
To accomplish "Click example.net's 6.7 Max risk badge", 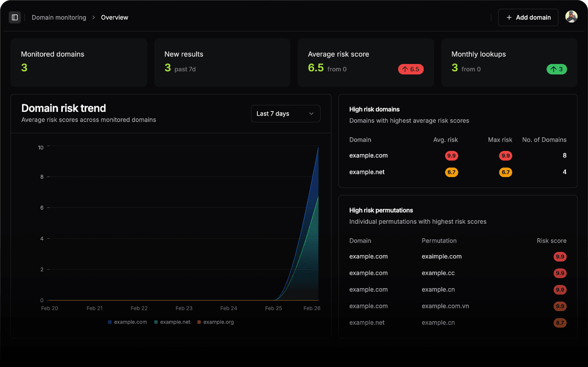I will (505, 172).
